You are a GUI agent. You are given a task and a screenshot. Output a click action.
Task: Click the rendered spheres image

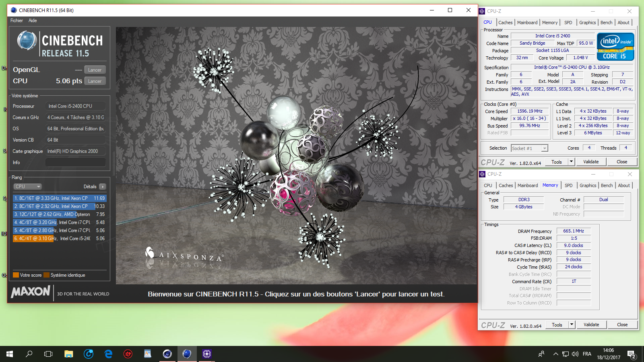(296, 156)
